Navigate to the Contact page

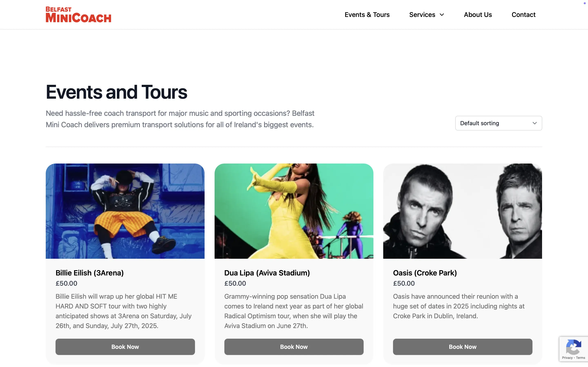523,14
